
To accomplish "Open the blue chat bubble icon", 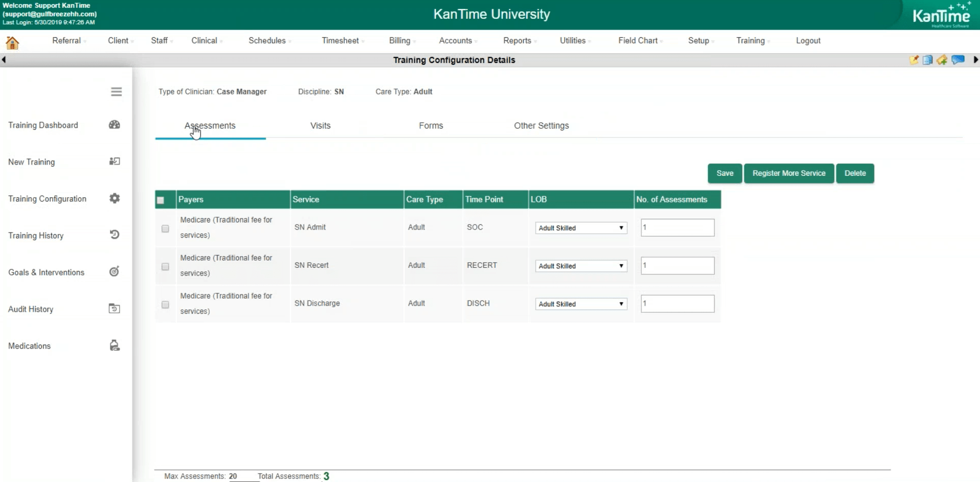I will (x=958, y=60).
